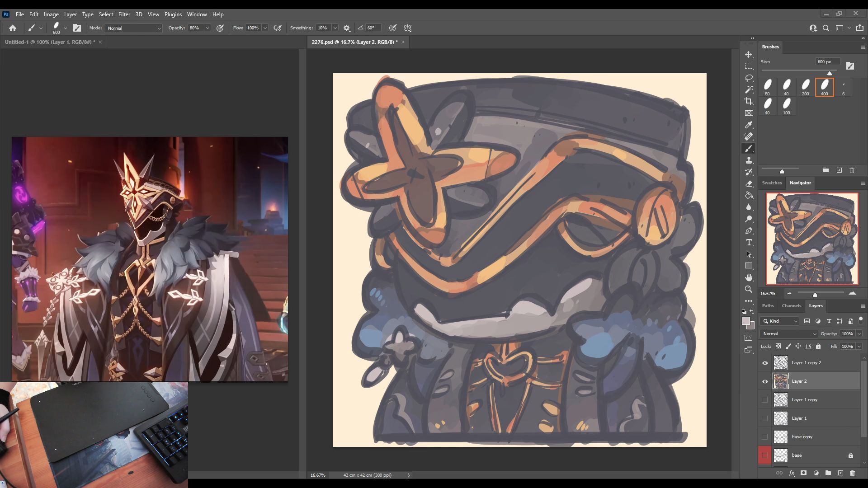Show the red base layer visibility box
This screenshot has height=488, width=868.
pyautogui.click(x=765, y=455)
